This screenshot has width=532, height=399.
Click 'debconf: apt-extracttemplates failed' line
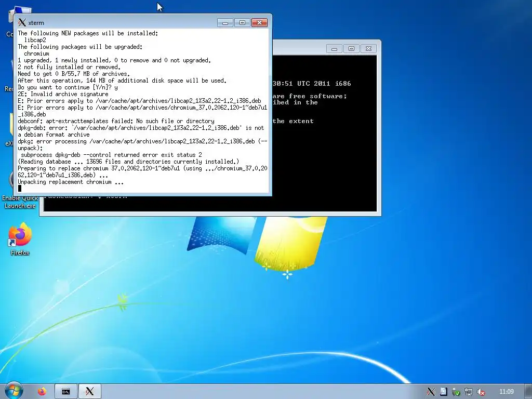116,121
